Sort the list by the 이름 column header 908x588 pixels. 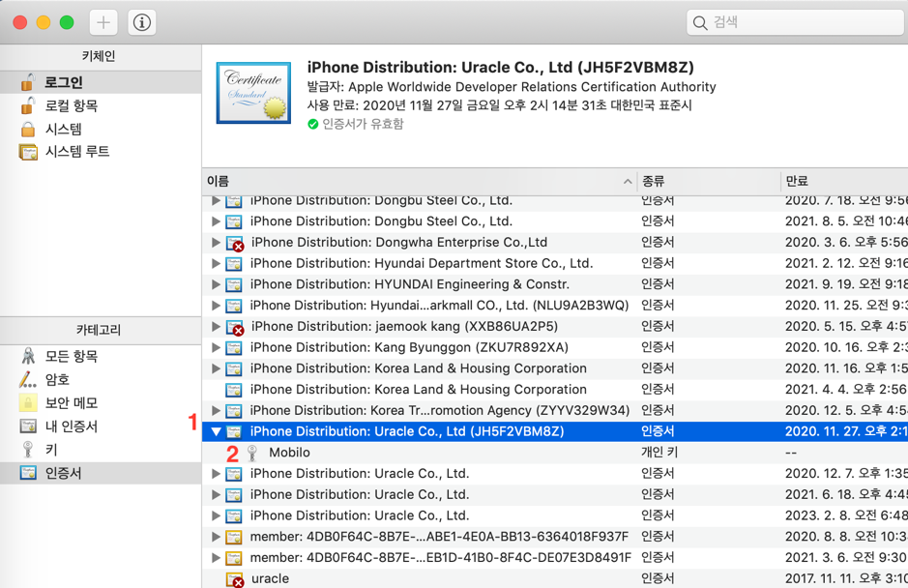click(420, 181)
